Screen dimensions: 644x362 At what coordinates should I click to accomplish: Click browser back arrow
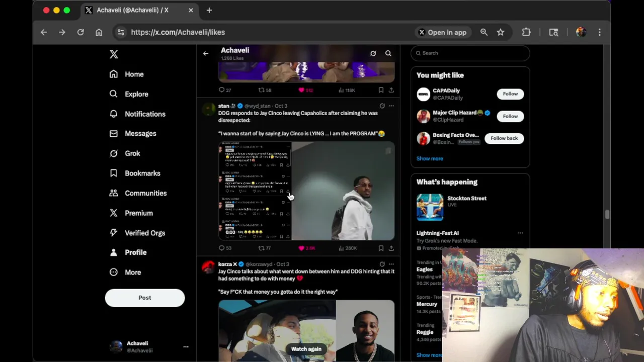(x=44, y=32)
